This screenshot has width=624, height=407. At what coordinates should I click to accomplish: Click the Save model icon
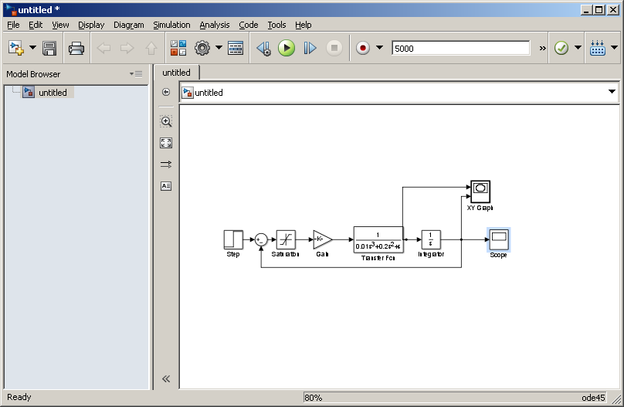point(49,48)
